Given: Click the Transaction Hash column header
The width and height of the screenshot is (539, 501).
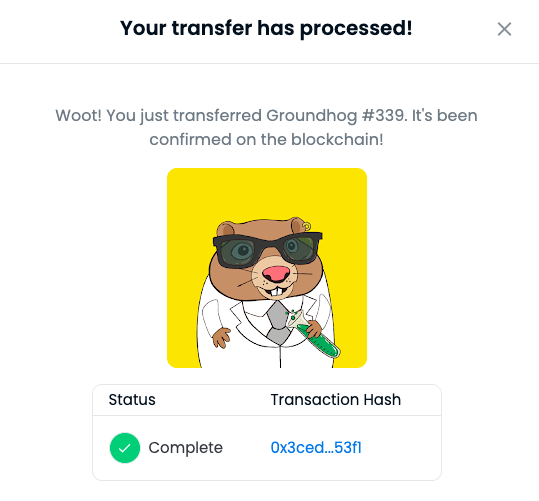Looking at the screenshot, I should [336, 400].
